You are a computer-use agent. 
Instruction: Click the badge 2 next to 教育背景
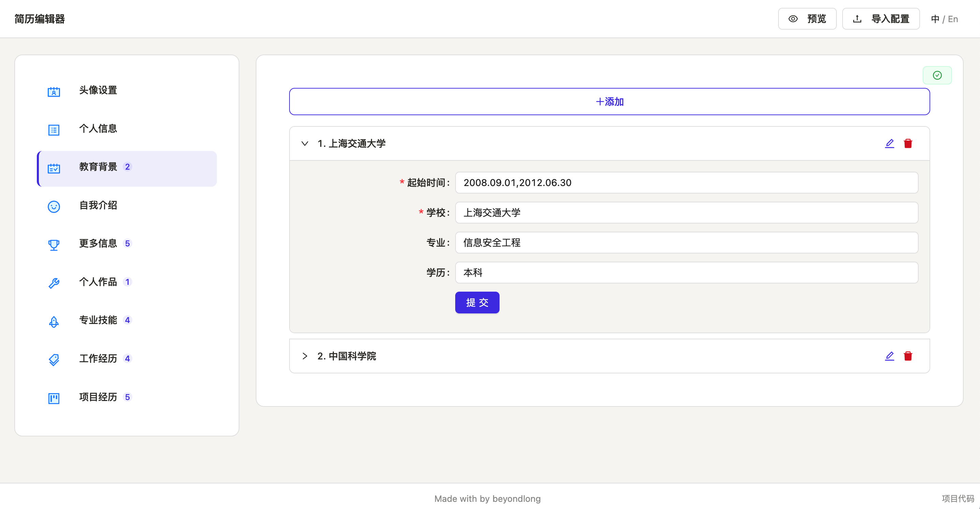(128, 167)
